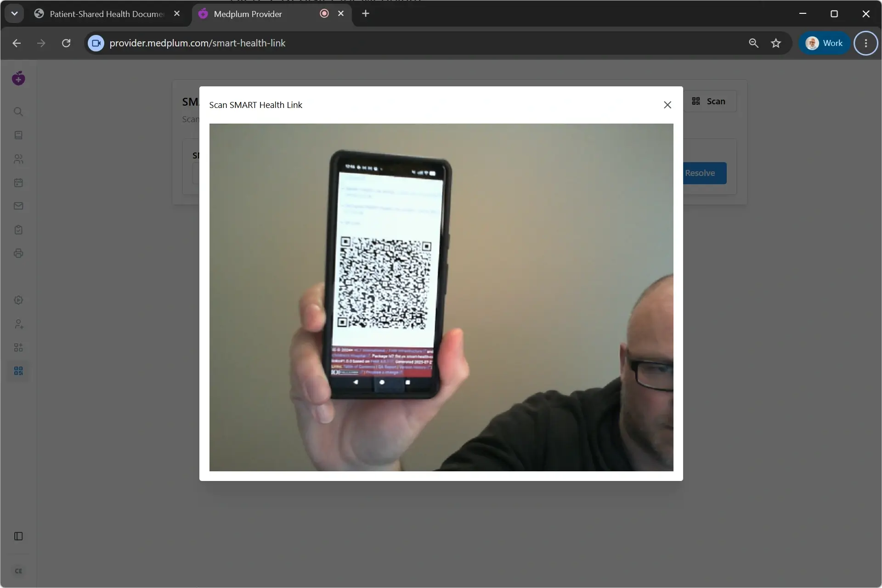
Task: Open the envelope messages icon in sidebar
Action: [x=18, y=206]
